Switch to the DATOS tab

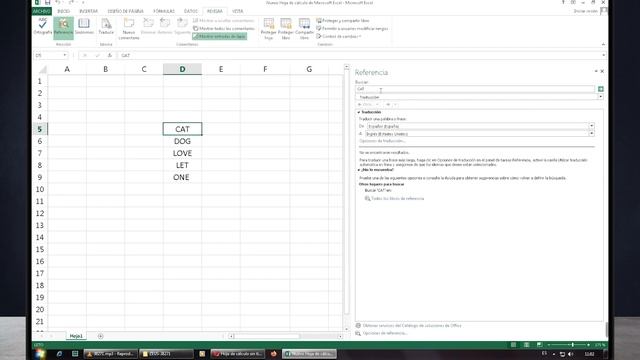pos(191,11)
